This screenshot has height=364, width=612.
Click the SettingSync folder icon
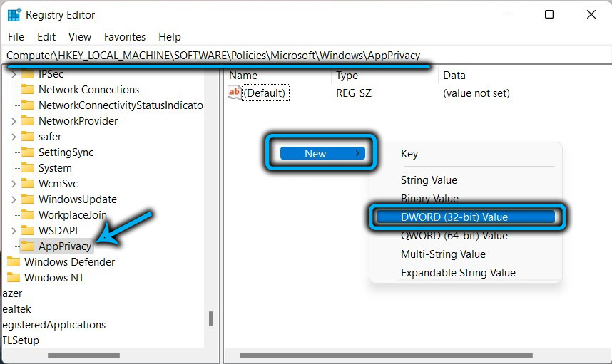(28, 152)
